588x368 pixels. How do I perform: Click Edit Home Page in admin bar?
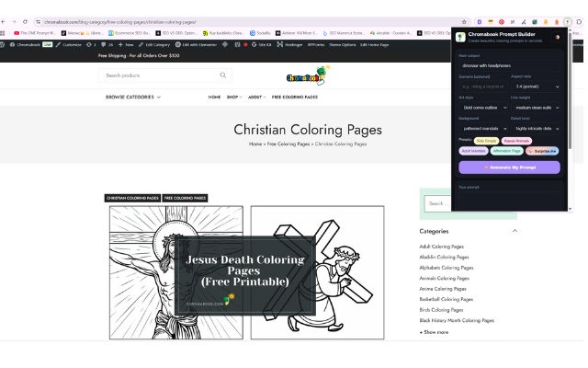point(374,44)
